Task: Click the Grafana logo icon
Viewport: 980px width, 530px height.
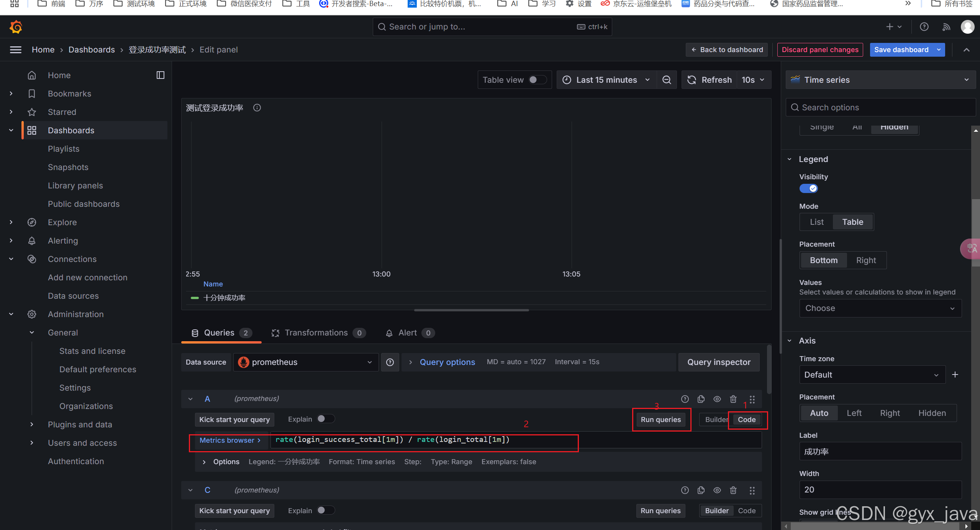Action: click(16, 27)
